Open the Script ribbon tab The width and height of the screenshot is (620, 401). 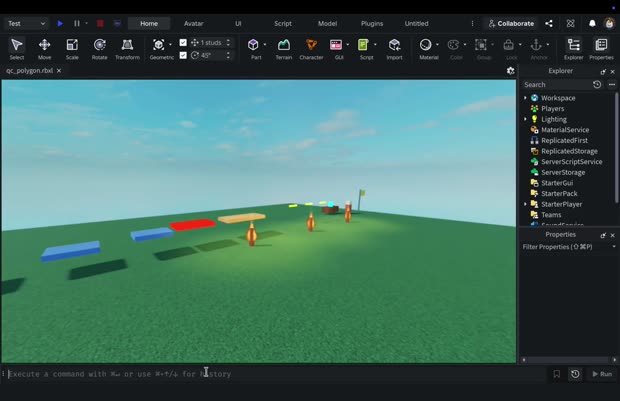pos(283,23)
